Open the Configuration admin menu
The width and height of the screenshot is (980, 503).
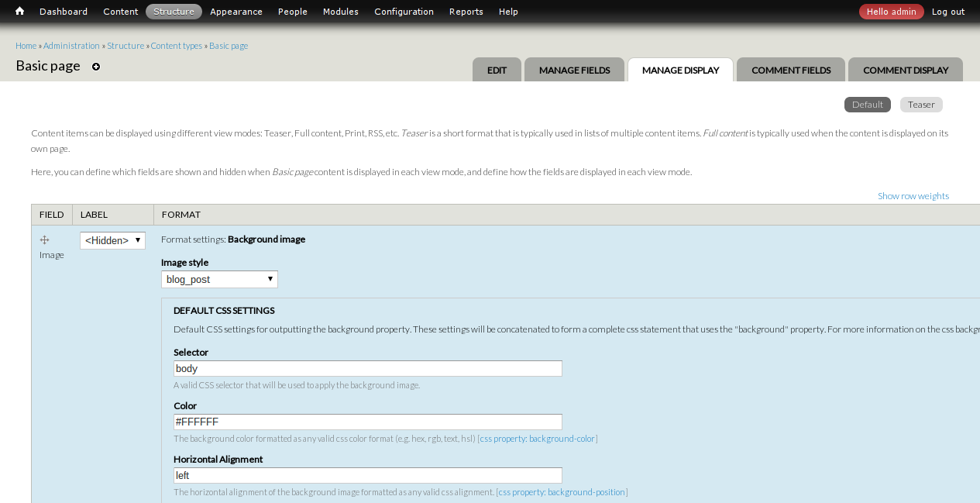click(404, 11)
